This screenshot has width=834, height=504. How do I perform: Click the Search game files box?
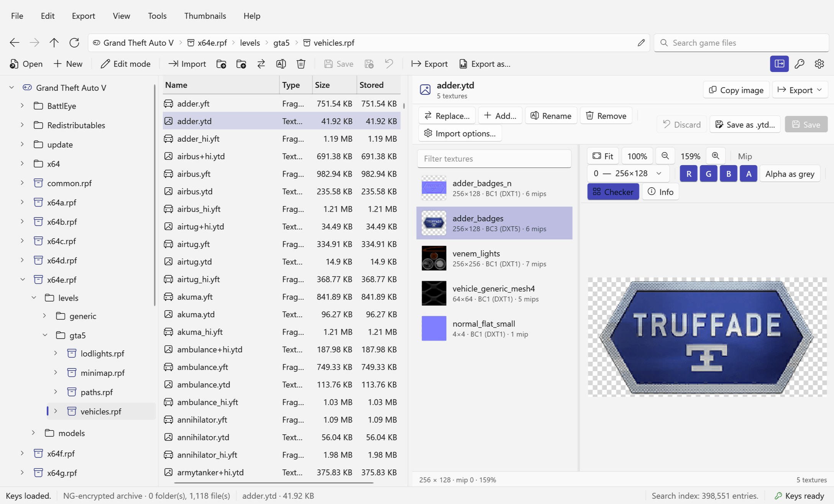(x=741, y=43)
